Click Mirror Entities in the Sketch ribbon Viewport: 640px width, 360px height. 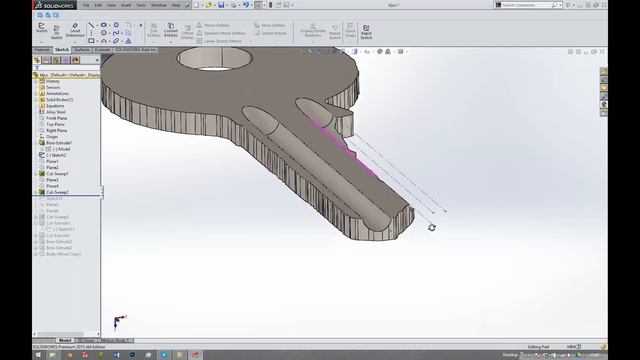click(x=213, y=25)
